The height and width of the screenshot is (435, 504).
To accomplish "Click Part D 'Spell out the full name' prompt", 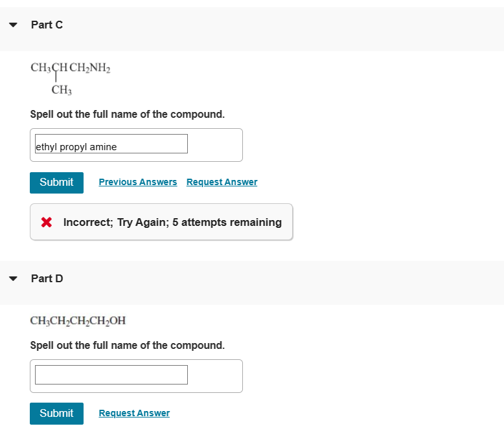I will click(x=128, y=346).
